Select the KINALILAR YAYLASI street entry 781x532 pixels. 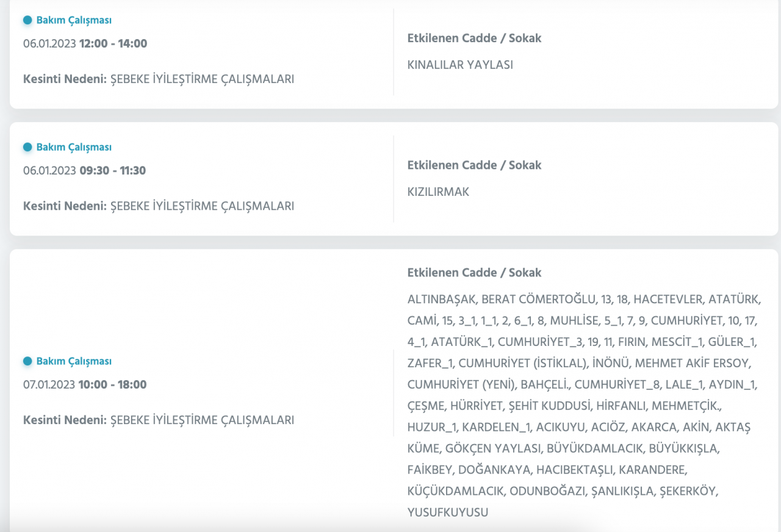click(x=460, y=65)
